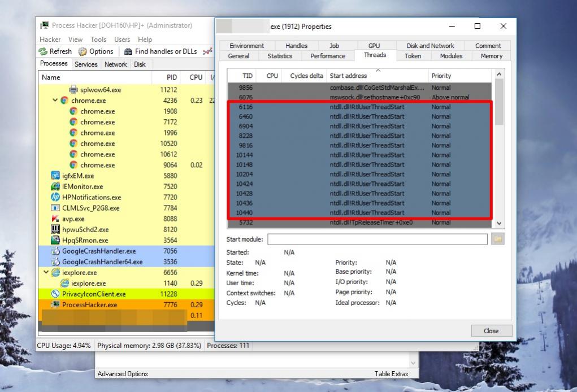Select thread TID 10440 row

point(359,212)
